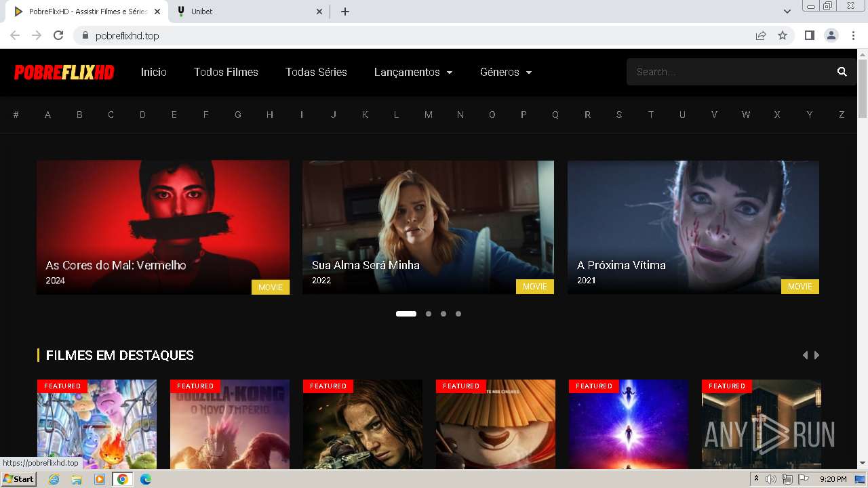The height and width of the screenshot is (488, 868).
Task: Close the Unibet tab
Action: coord(320,12)
